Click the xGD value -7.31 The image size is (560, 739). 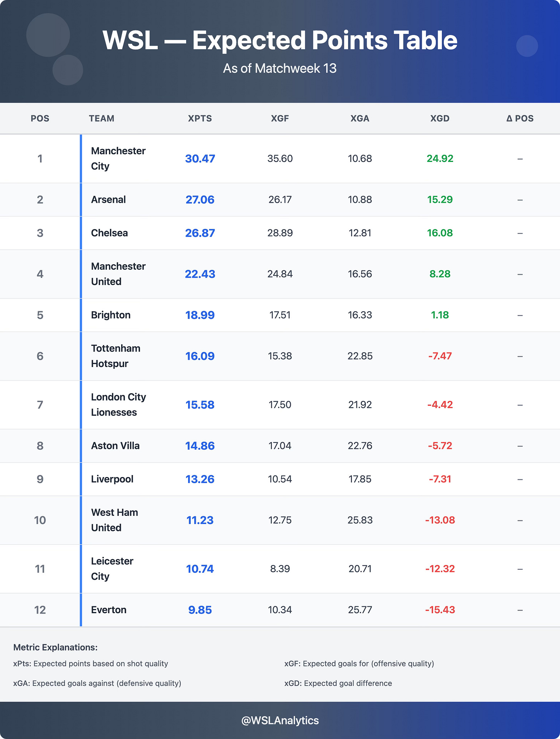440,479
